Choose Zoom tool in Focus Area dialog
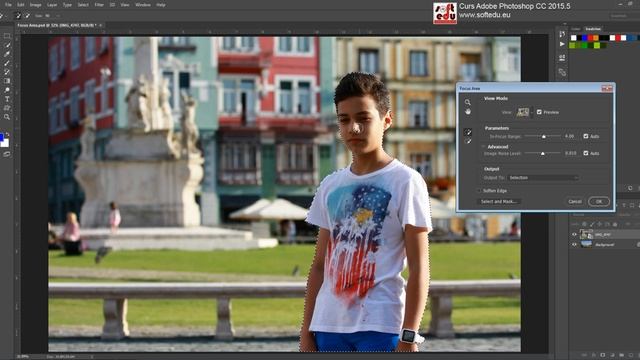The height and width of the screenshot is (360, 640). coord(468,102)
